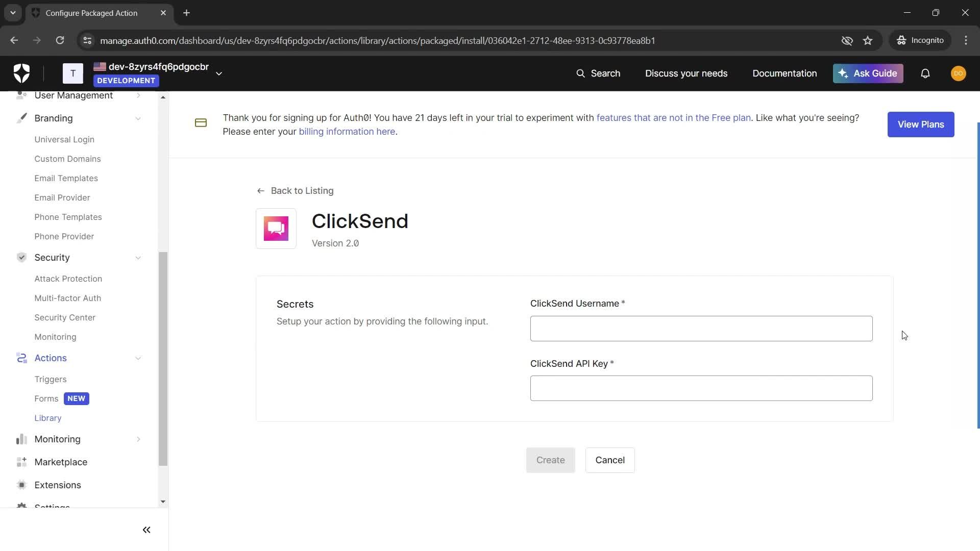Click the Version 2.0 text
980x551 pixels.
click(x=335, y=243)
